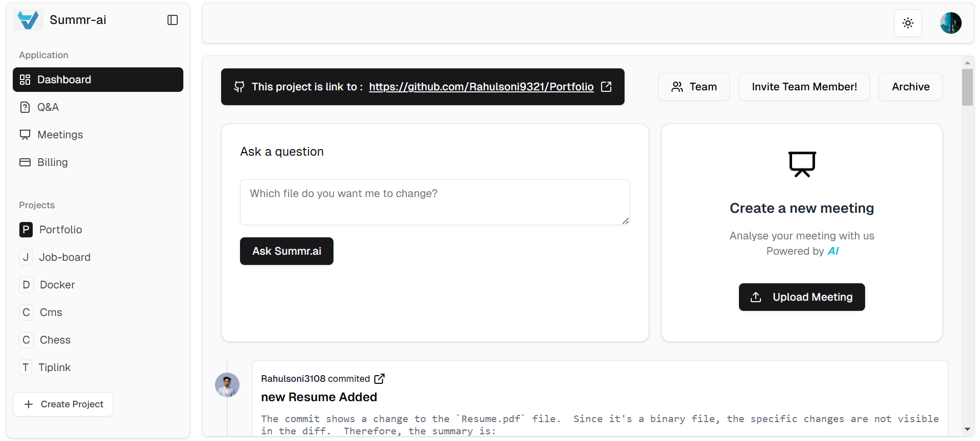
Task: Click the external link icon next to commit
Action: [379, 379]
